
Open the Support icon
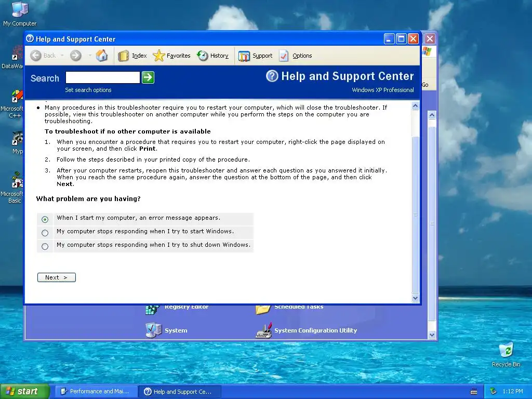pos(244,56)
